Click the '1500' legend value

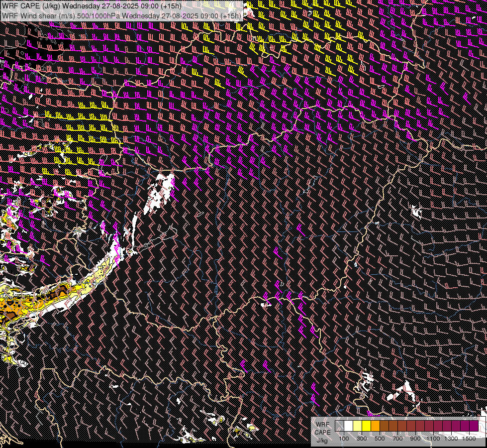[469, 439]
